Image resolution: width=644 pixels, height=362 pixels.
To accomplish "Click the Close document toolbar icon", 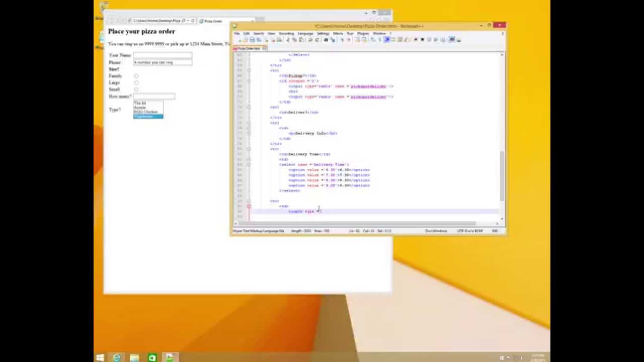I will tap(266, 40).
